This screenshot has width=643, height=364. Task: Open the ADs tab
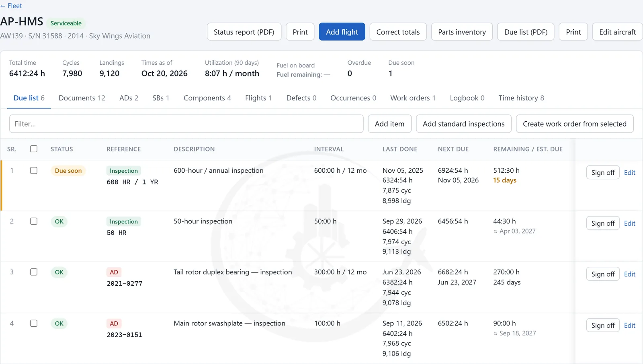129,98
